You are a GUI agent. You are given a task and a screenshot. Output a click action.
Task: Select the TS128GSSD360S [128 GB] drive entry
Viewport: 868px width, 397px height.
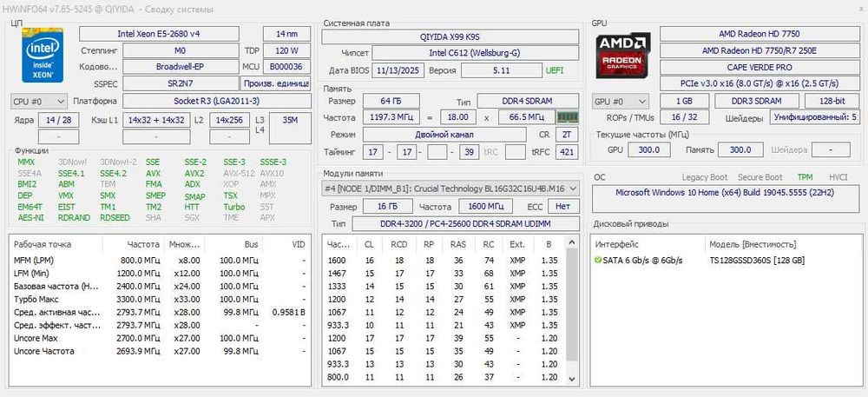757,261
